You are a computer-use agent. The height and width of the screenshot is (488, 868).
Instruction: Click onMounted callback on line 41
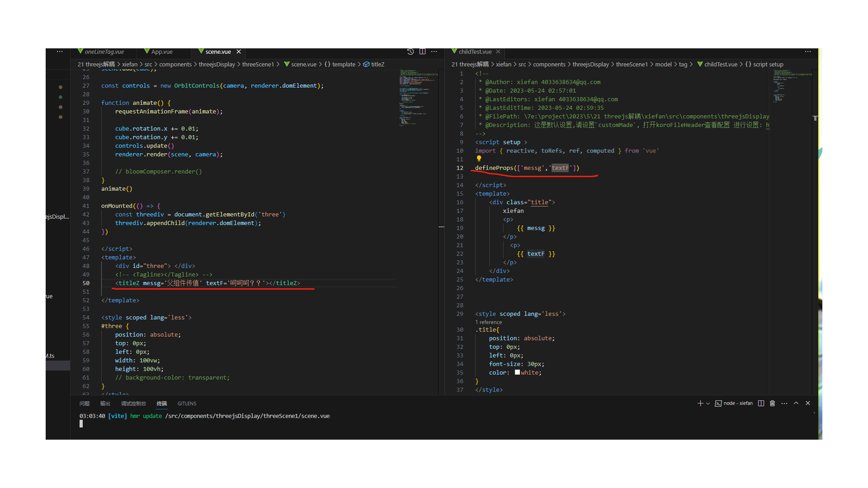131,206
